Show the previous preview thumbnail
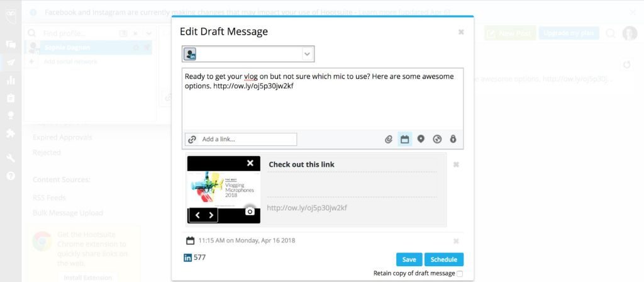644x282 pixels. click(197, 215)
